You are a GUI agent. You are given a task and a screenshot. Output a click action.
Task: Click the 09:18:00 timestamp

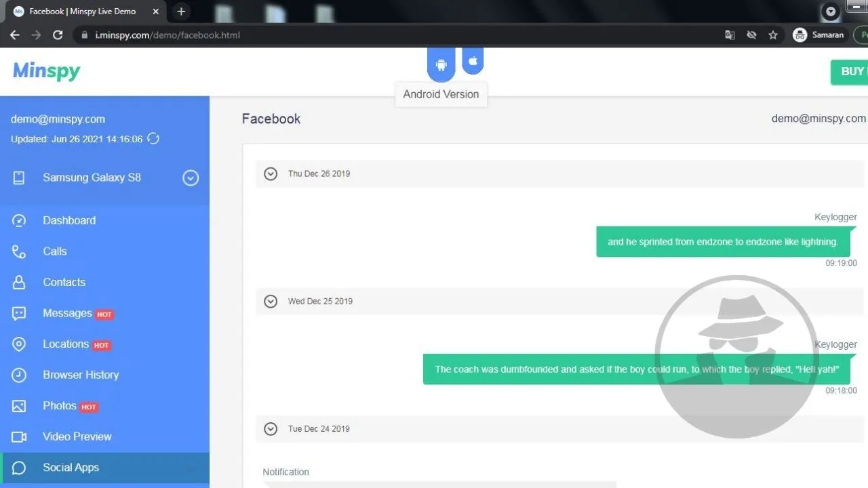click(x=841, y=390)
